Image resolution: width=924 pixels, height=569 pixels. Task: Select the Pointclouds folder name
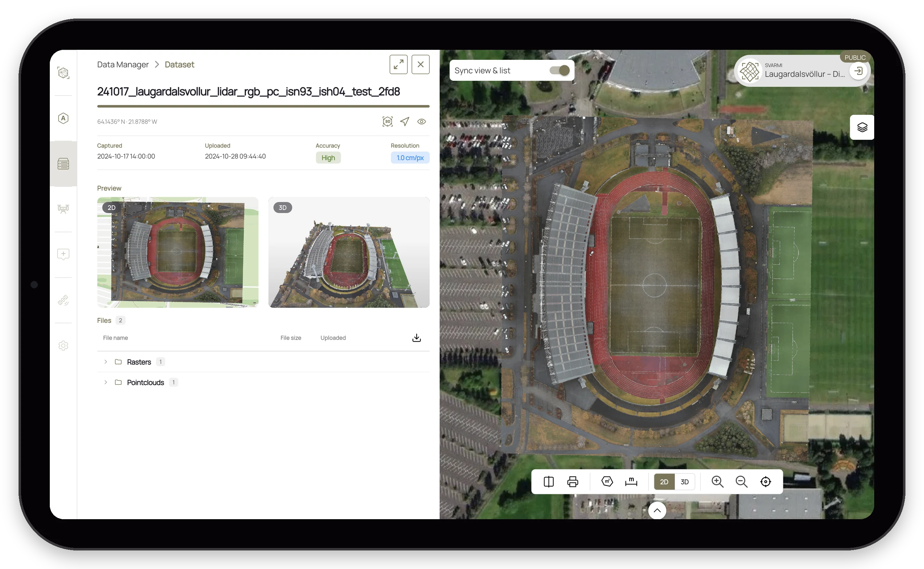[146, 382]
